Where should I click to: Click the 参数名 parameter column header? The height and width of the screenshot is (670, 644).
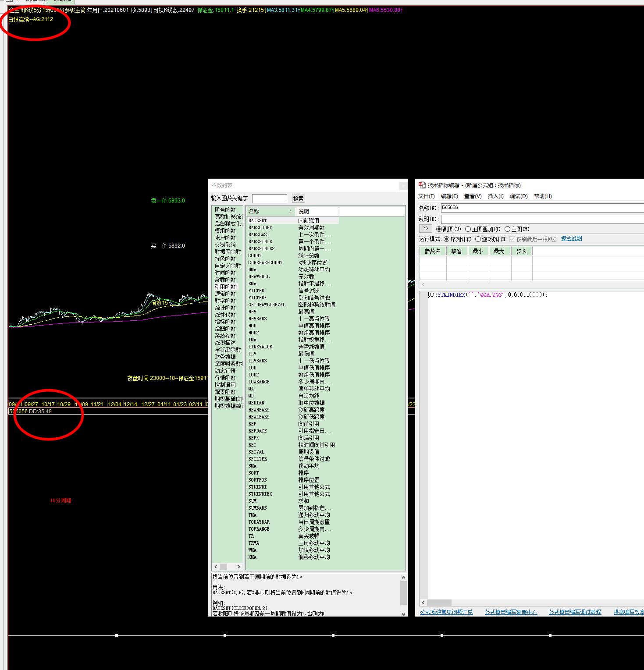[433, 252]
